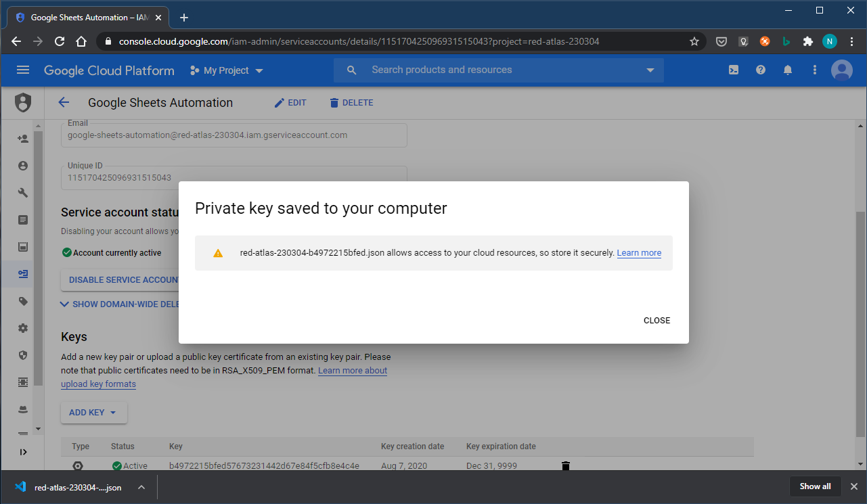Image resolution: width=867 pixels, height=504 pixels.
Task: Open Settings gear in the sidebar
Action: click(x=23, y=328)
